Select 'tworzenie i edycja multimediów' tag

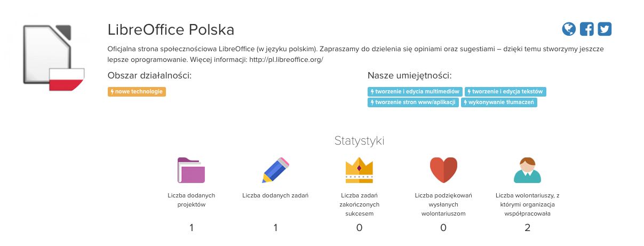pyautogui.click(x=415, y=92)
